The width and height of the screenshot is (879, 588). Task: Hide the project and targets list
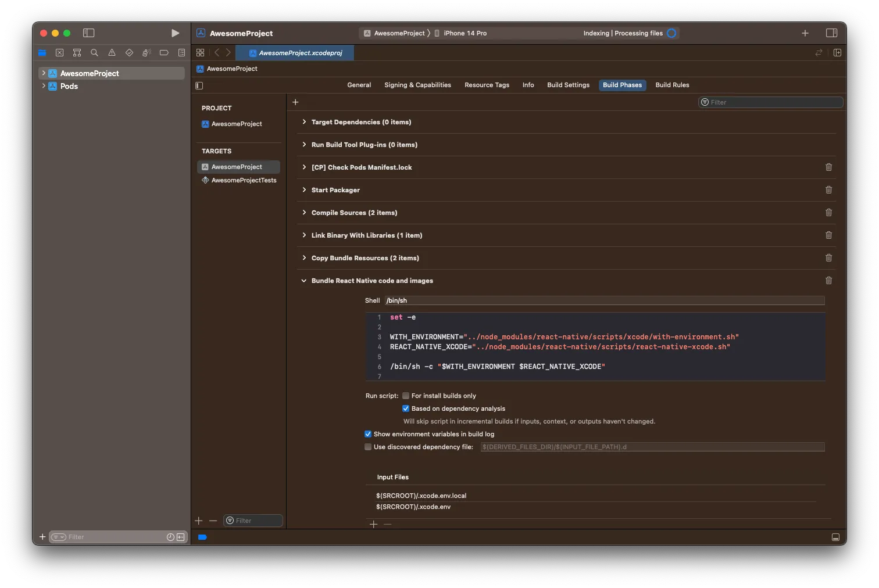point(199,85)
